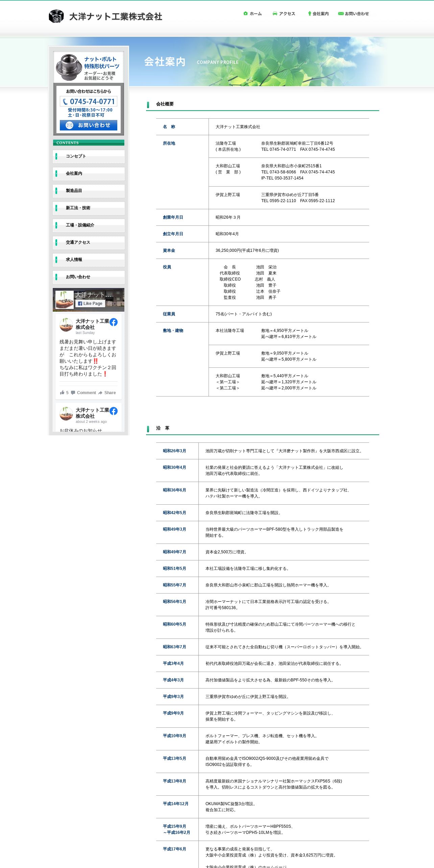Select 工場・設備紹介 in the contents sidebar

[89, 225]
